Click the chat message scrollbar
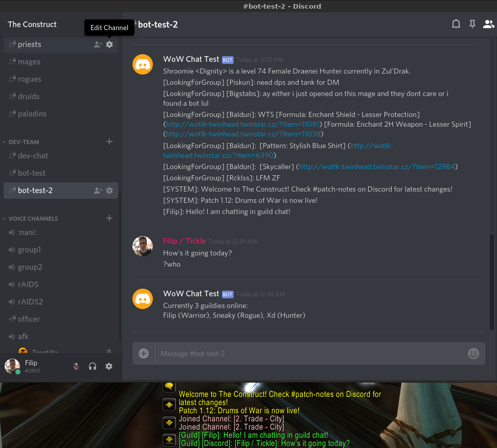Image resolution: width=497 pixels, height=448 pixels. click(491, 282)
